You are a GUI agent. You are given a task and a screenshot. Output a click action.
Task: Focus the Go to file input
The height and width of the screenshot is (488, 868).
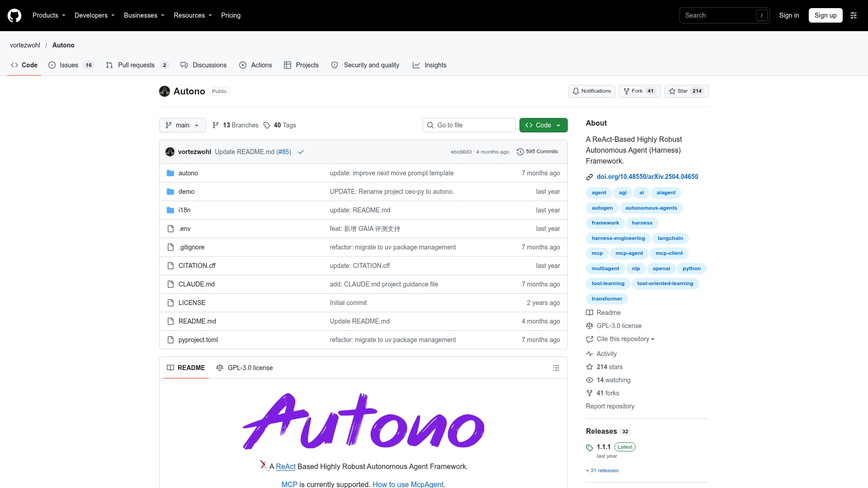469,125
